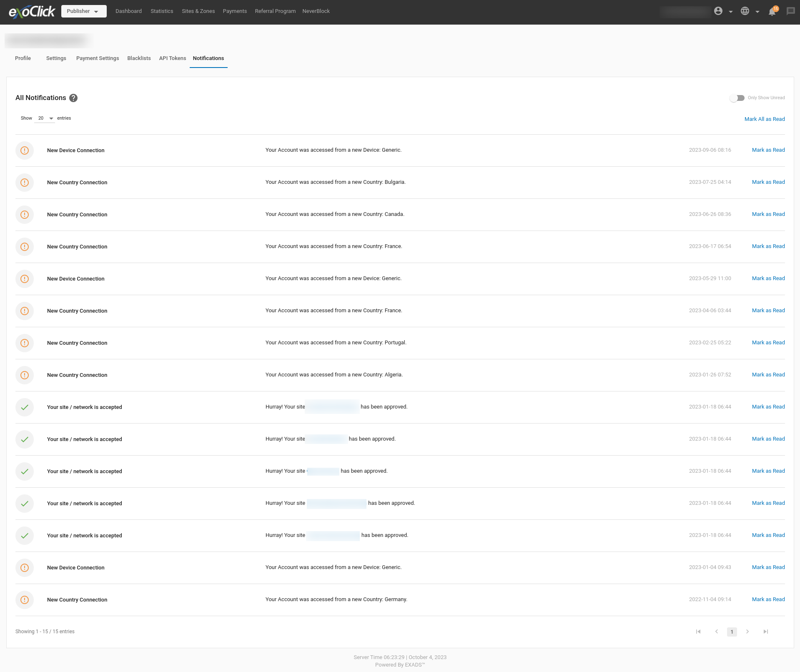Screen dimensions: 800x672
Task: Open the chat messages icon
Action: point(790,11)
